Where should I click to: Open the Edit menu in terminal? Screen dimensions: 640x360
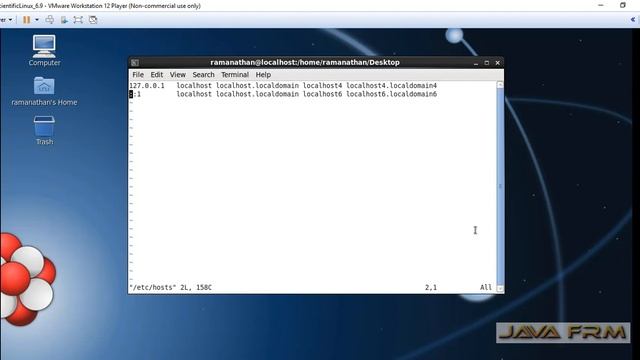(157, 75)
